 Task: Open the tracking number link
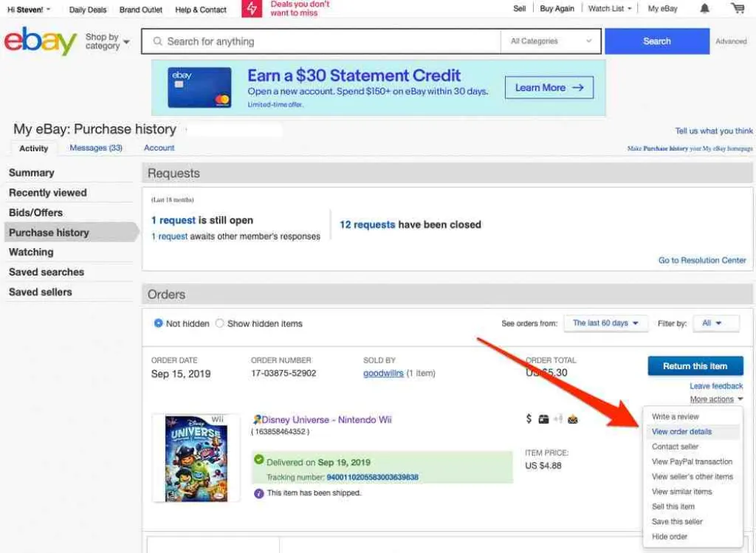[372, 477]
